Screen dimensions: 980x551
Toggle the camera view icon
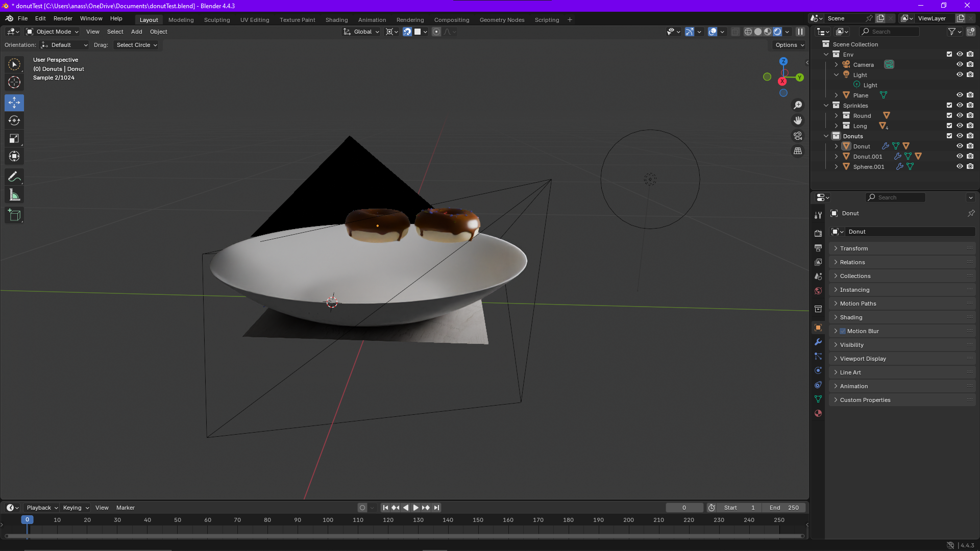pos(798,136)
